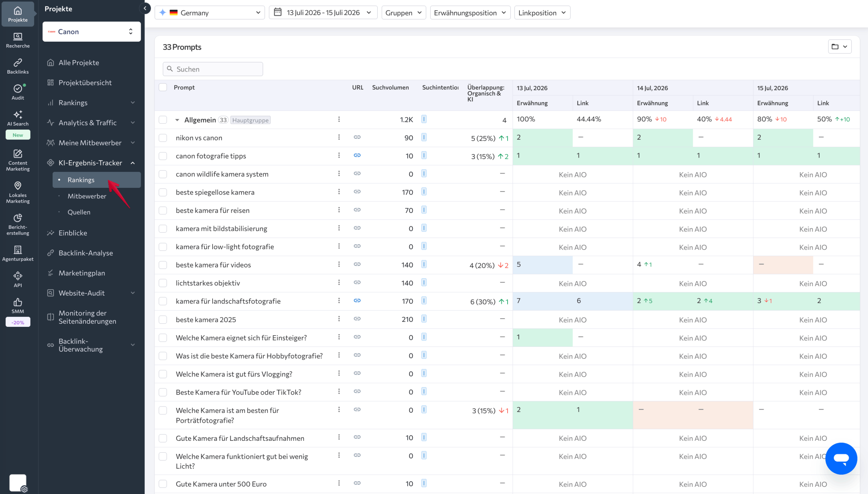Open the chat support bubble
868x494 pixels.
[841, 458]
